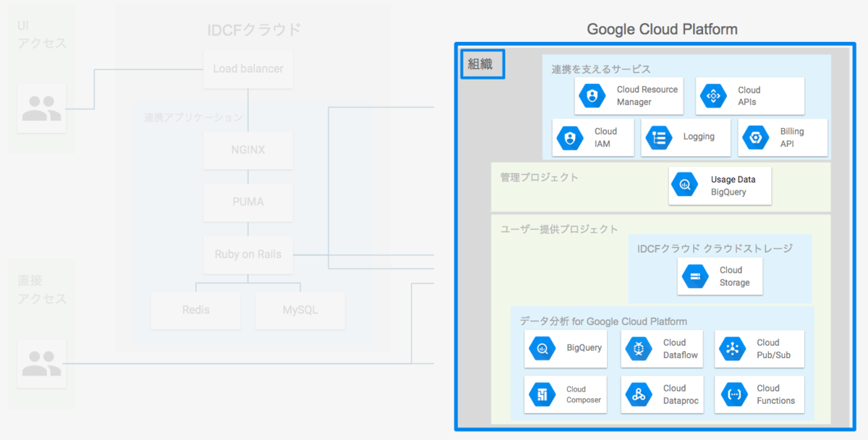Click the Usage Data BigQuery icon
This screenshot has height=440, width=868.
[684, 185]
